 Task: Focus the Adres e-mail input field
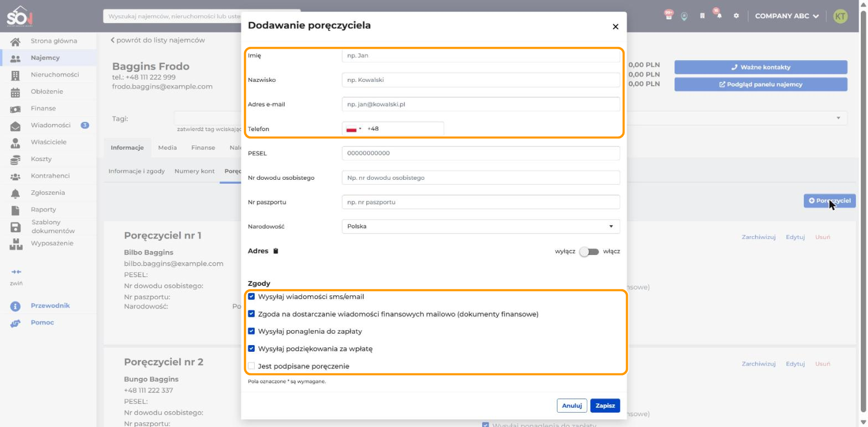click(481, 104)
